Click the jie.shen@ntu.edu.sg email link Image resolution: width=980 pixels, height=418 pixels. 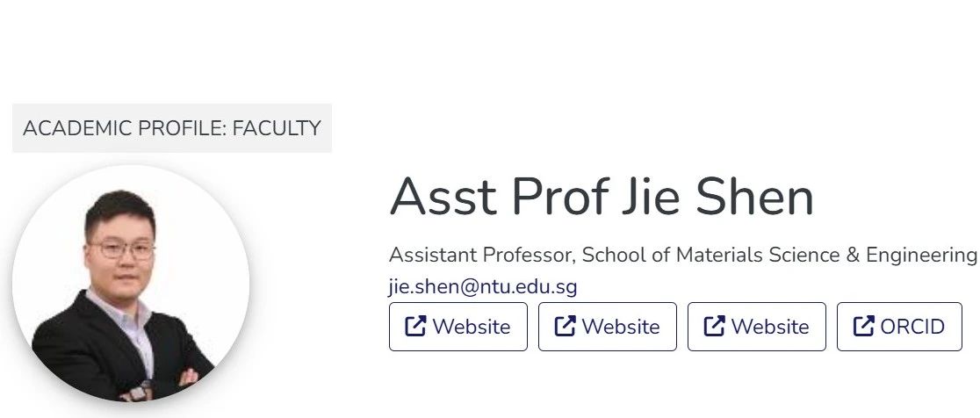point(482,287)
